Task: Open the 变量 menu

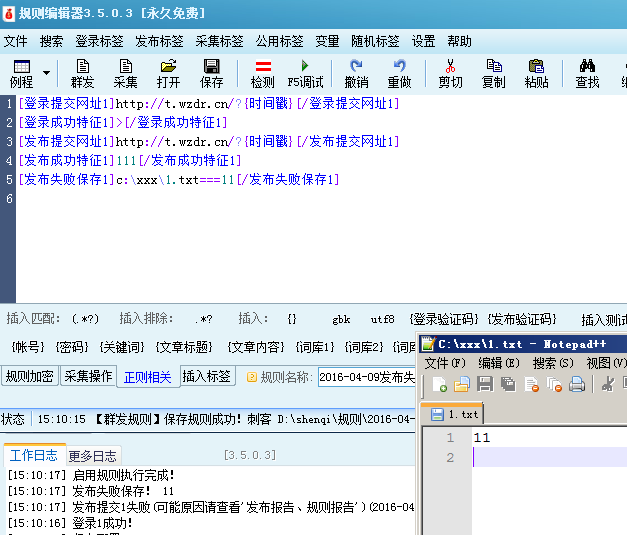Action: 327,41
